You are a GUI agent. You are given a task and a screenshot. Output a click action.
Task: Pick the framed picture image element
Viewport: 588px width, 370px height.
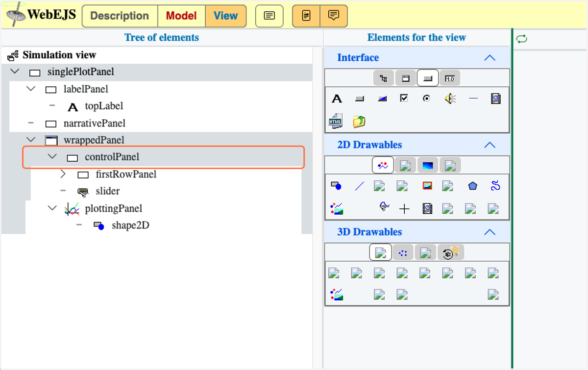coord(427,186)
